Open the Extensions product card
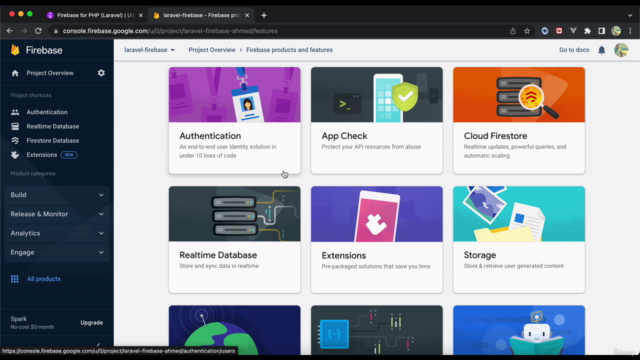 pyautogui.click(x=377, y=240)
